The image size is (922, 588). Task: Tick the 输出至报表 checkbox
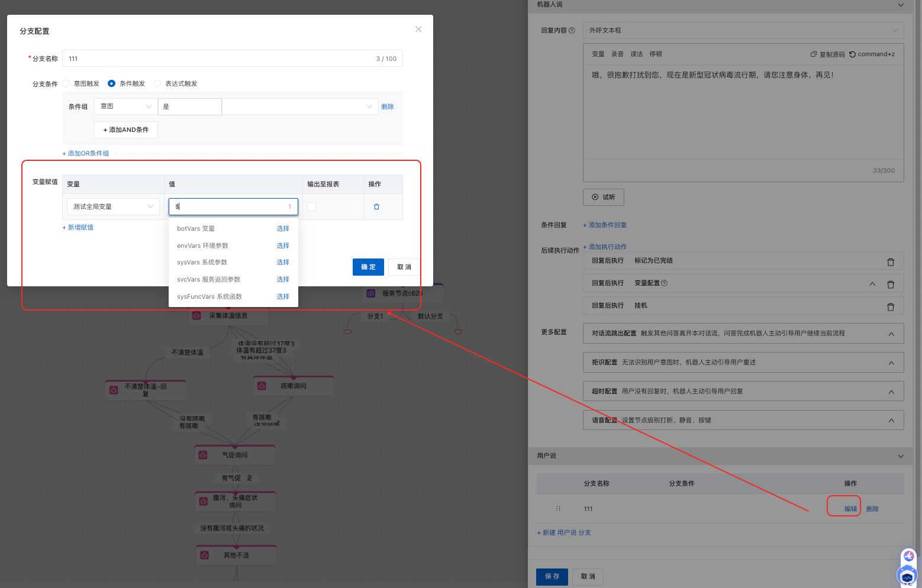[x=311, y=207]
